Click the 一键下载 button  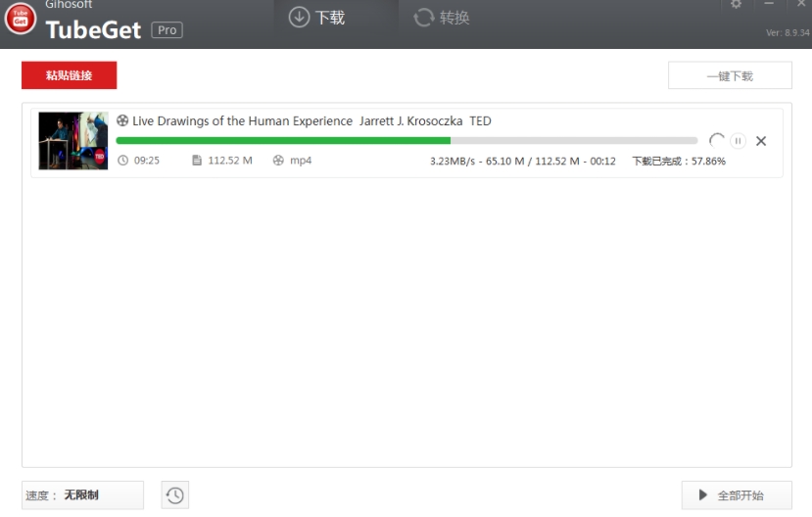730,75
